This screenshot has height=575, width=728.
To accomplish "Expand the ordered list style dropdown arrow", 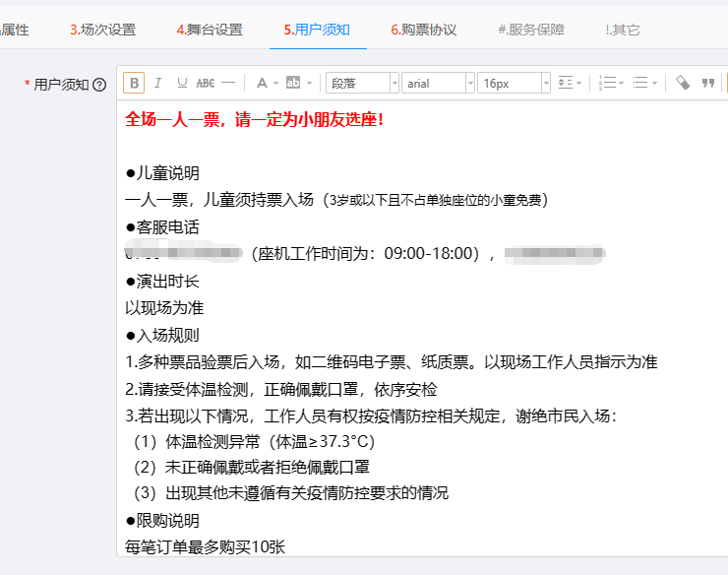I will [x=621, y=84].
